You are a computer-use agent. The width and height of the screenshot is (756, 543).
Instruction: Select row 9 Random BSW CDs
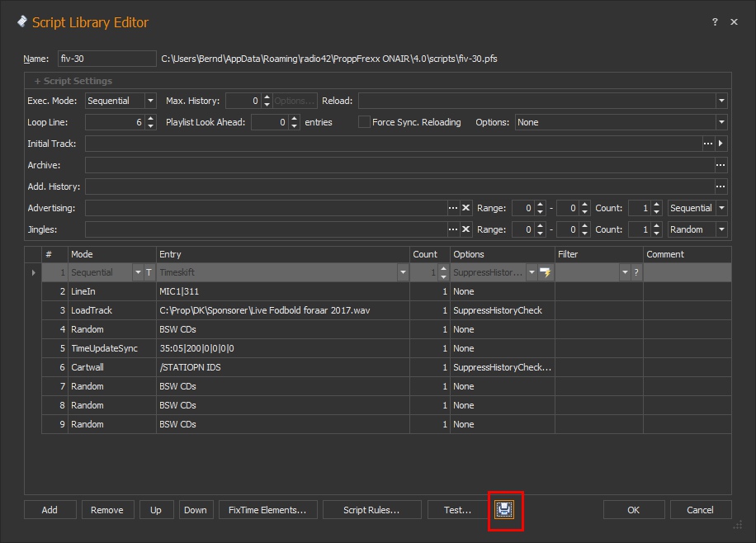(x=386, y=424)
